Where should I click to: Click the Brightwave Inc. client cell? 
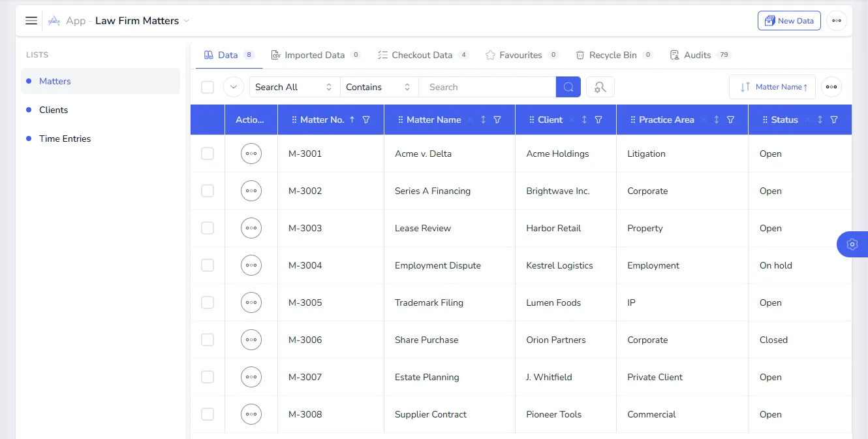(566, 191)
